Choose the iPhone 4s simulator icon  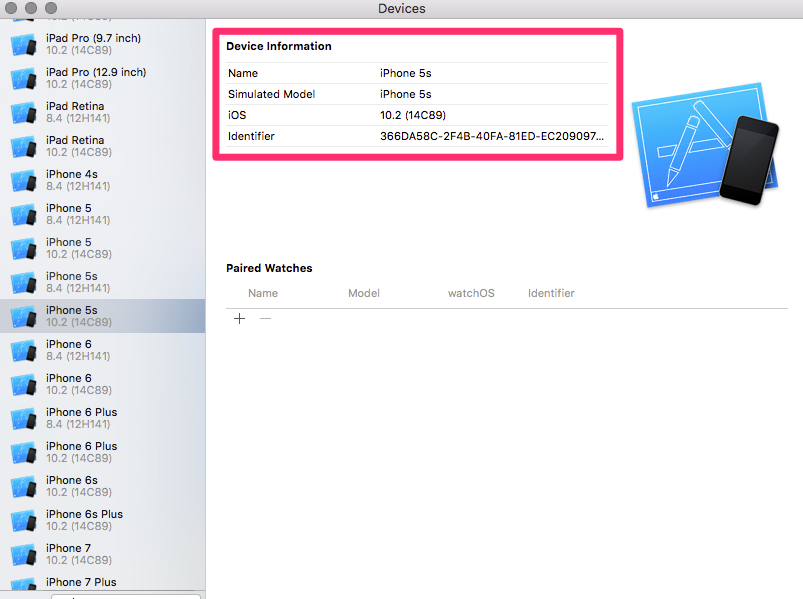click(24, 181)
